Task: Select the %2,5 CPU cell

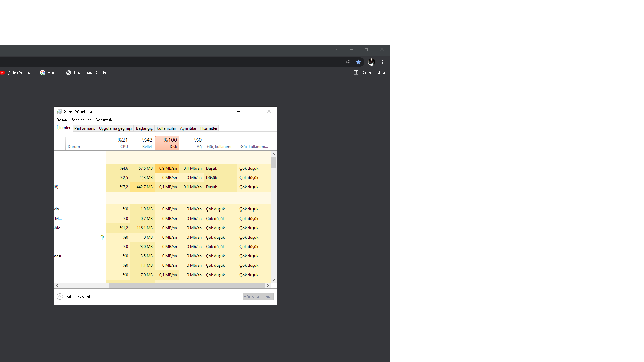Action: pyautogui.click(x=118, y=178)
